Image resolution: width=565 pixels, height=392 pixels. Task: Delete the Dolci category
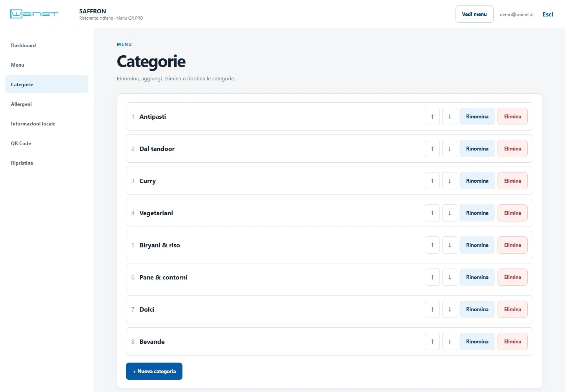pos(512,309)
